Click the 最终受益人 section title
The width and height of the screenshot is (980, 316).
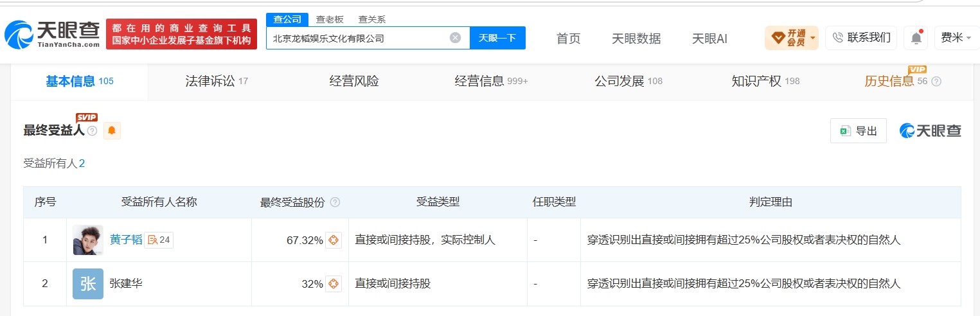[54, 130]
